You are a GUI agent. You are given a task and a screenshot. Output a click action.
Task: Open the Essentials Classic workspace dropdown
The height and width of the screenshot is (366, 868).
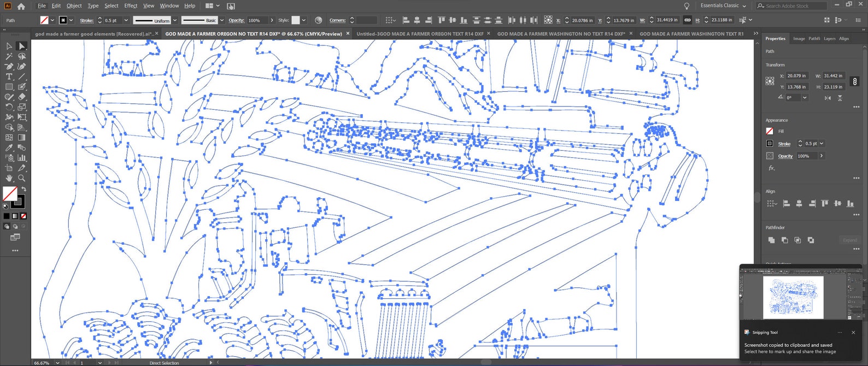(x=723, y=5)
